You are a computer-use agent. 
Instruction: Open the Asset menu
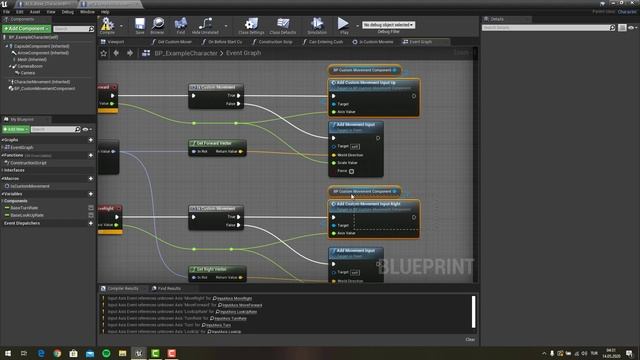pyautogui.click(x=35, y=12)
